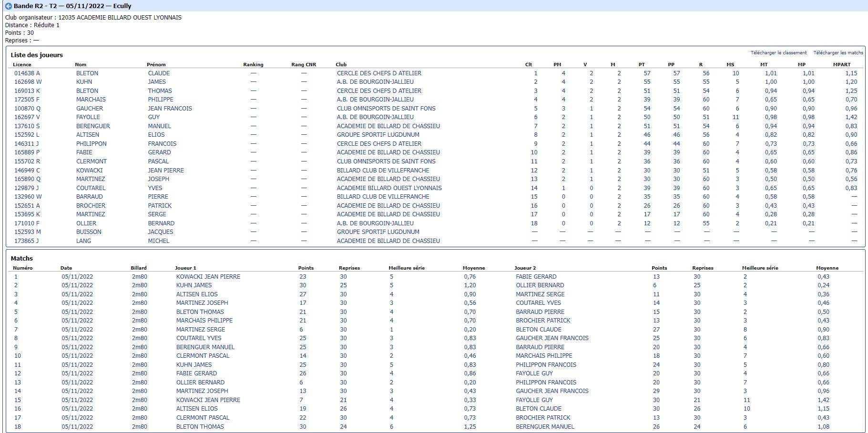The image size is (868, 433).
Task: Select LANG in the player list
Action: (x=83, y=241)
